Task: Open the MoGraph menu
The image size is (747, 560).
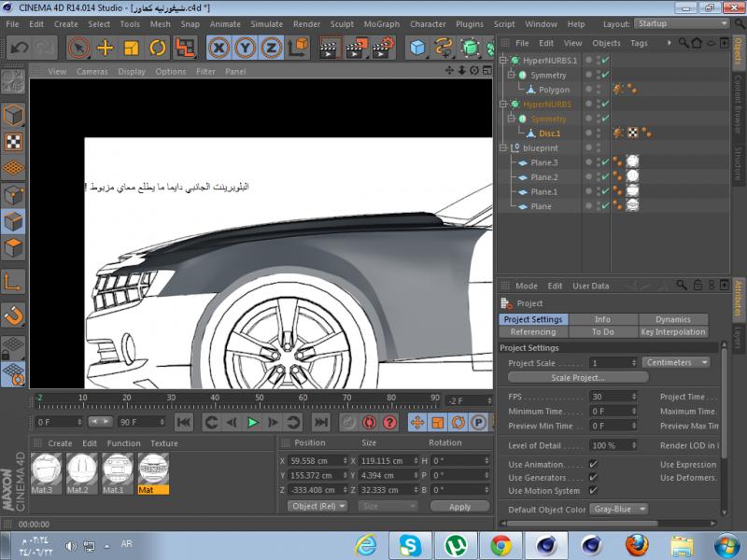Action: coord(380,24)
